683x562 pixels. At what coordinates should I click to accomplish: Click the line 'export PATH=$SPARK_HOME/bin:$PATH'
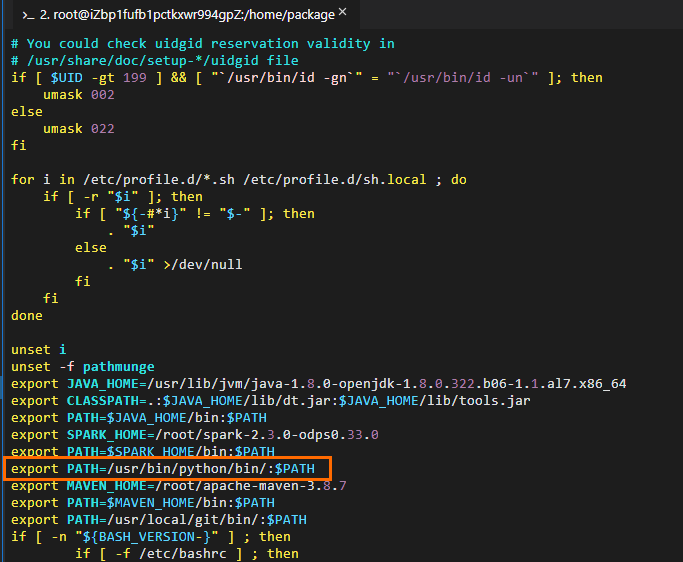pyautogui.click(x=143, y=451)
